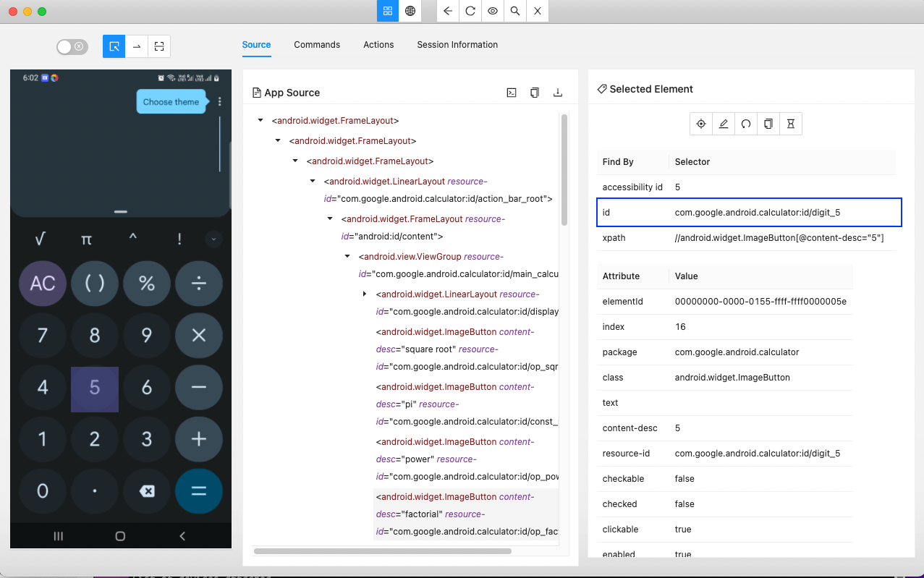Screen dimensions: 924x578
Task: Click the equals button on the calculator
Action: pyautogui.click(x=198, y=490)
